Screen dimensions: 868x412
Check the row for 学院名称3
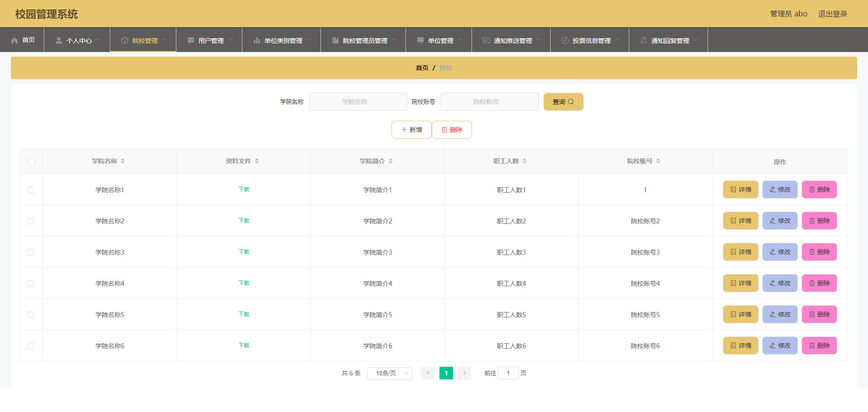pos(31,252)
